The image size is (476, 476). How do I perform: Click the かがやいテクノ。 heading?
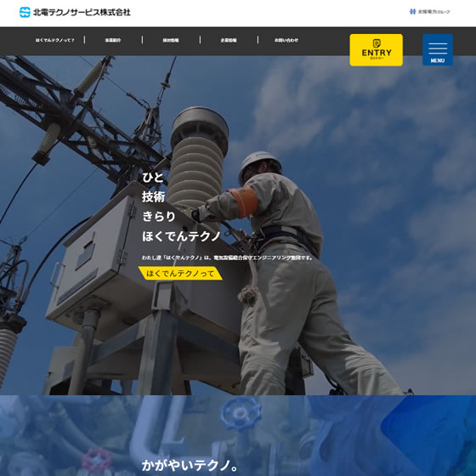point(190,466)
